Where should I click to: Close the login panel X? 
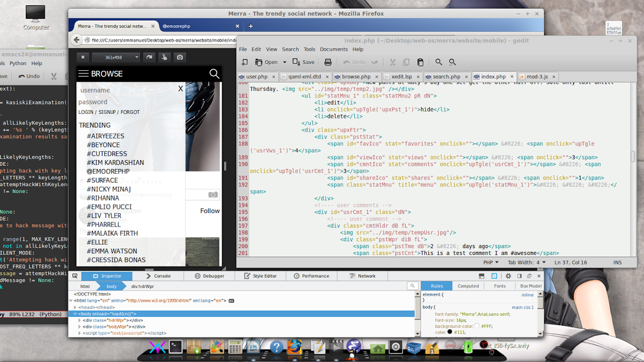click(181, 89)
